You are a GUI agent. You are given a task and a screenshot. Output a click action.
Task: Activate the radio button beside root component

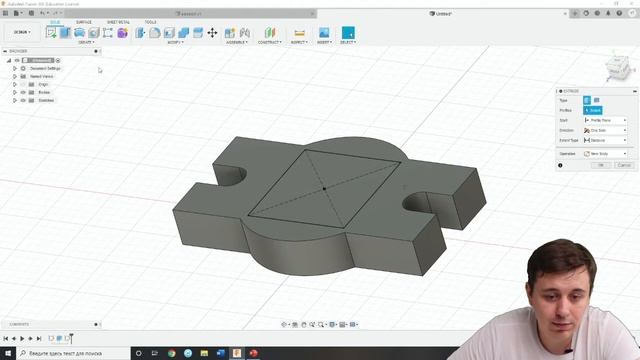[58, 60]
